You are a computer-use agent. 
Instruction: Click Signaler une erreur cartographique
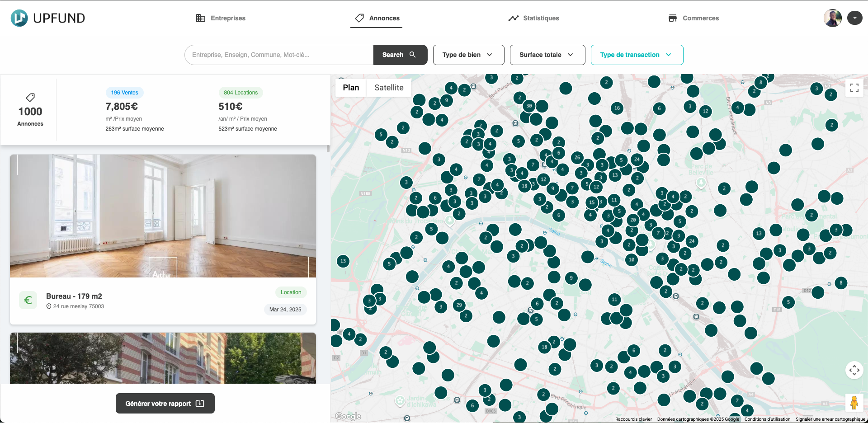click(x=830, y=419)
